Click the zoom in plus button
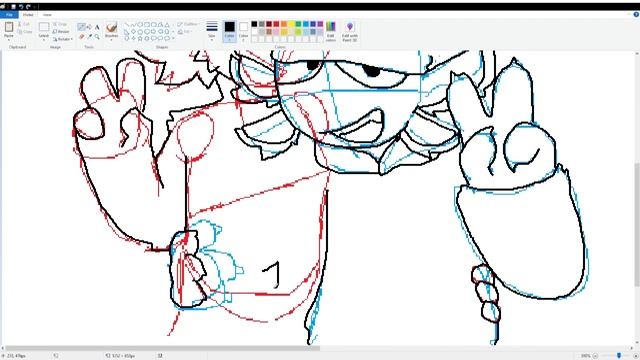 tap(636, 356)
